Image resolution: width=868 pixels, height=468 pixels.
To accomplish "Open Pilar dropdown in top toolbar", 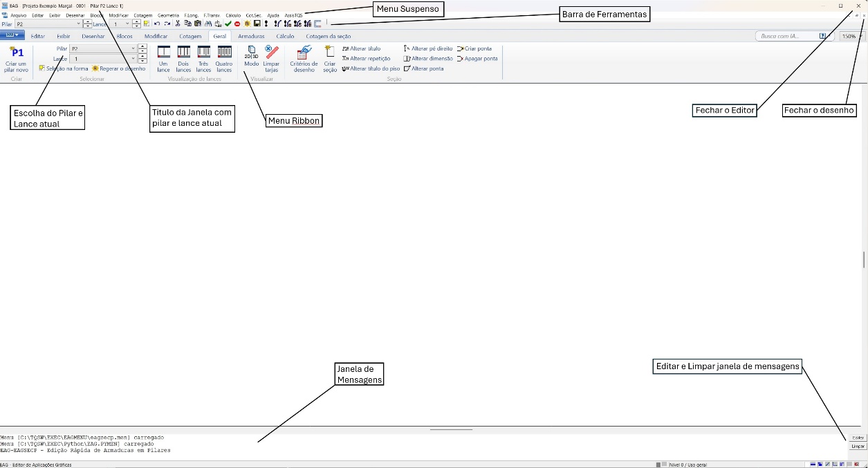I will [48, 24].
